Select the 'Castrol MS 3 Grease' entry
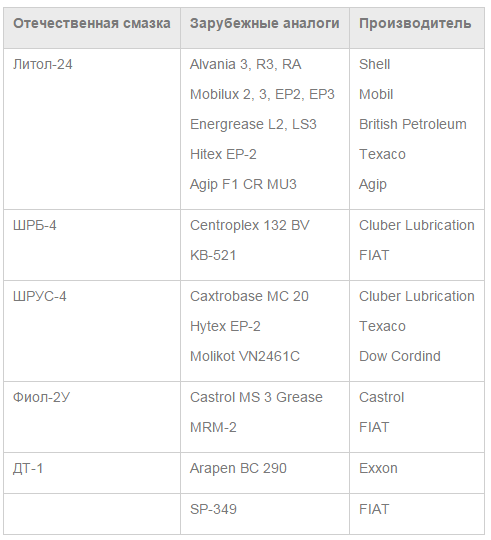This screenshot has width=491, height=540. pos(256,397)
